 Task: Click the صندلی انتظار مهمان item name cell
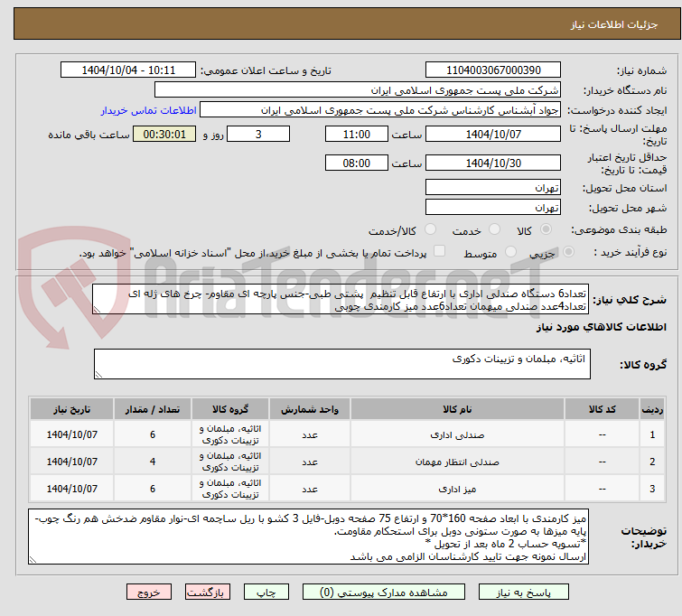[x=457, y=462]
